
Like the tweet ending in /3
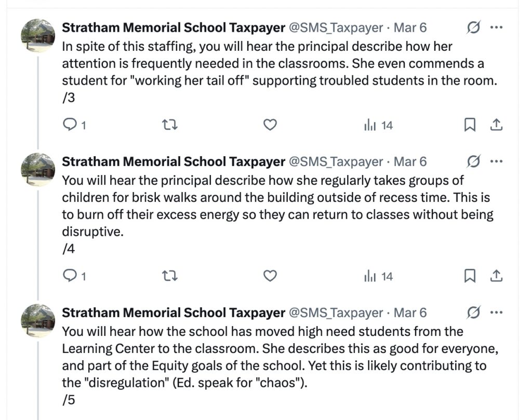(x=270, y=125)
